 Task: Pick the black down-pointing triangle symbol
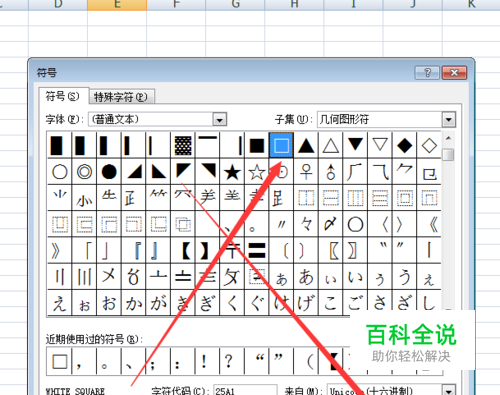pos(355,146)
